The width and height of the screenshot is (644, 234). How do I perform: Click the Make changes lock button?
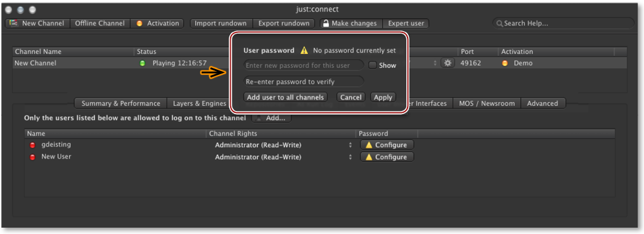(351, 23)
